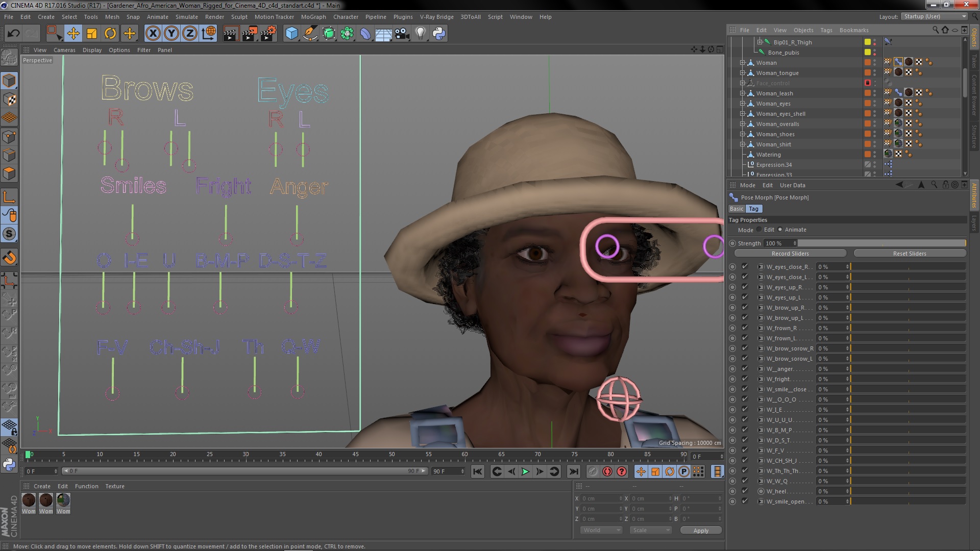Toggle checkbox for W_fright morph
980x551 pixels.
click(745, 379)
